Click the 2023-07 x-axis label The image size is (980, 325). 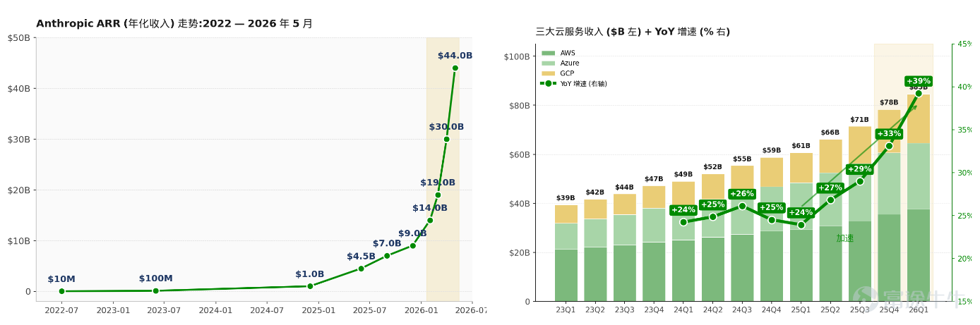coord(165,310)
